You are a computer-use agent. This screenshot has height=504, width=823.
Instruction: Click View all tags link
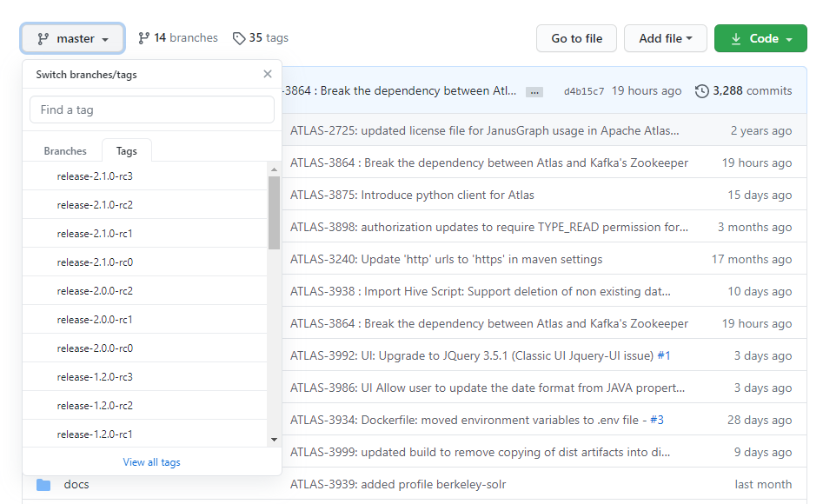tap(152, 462)
